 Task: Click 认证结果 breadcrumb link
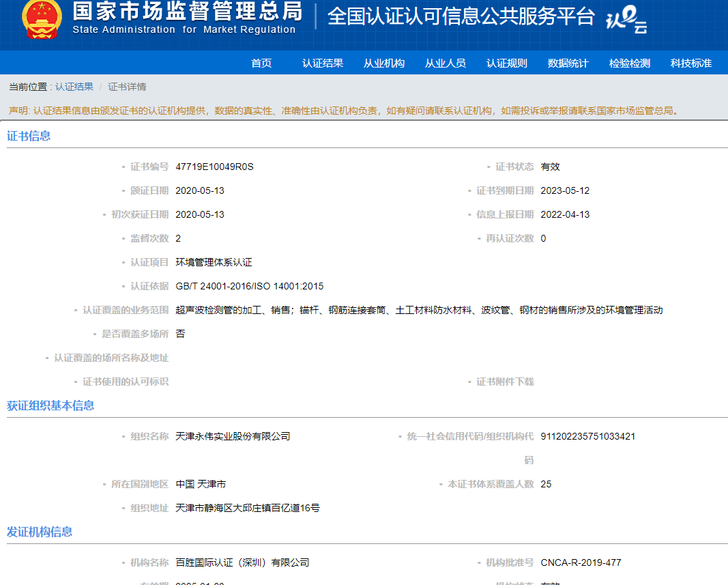point(74,87)
